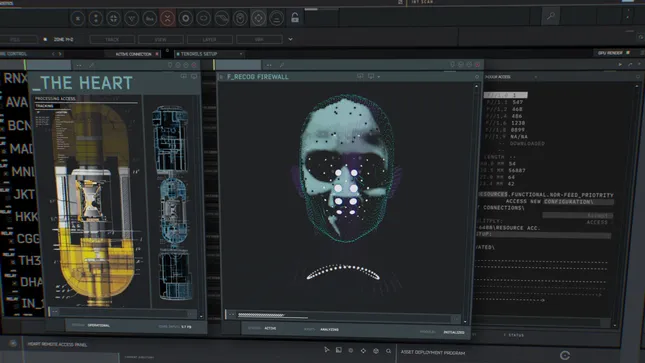The image size is (645, 363).
Task: Click the pencil icon above F_RECOG FIREWALL
Action: coord(281,65)
